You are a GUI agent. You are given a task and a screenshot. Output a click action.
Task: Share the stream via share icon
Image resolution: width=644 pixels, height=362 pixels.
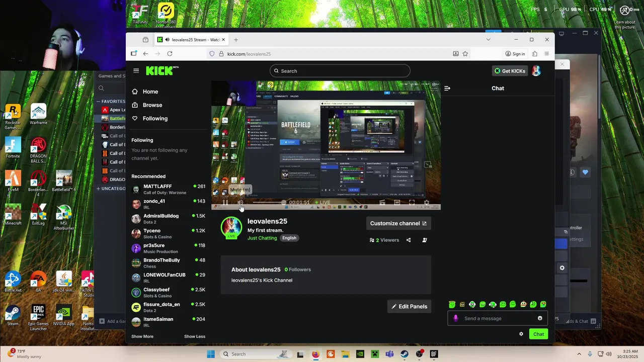click(409, 240)
